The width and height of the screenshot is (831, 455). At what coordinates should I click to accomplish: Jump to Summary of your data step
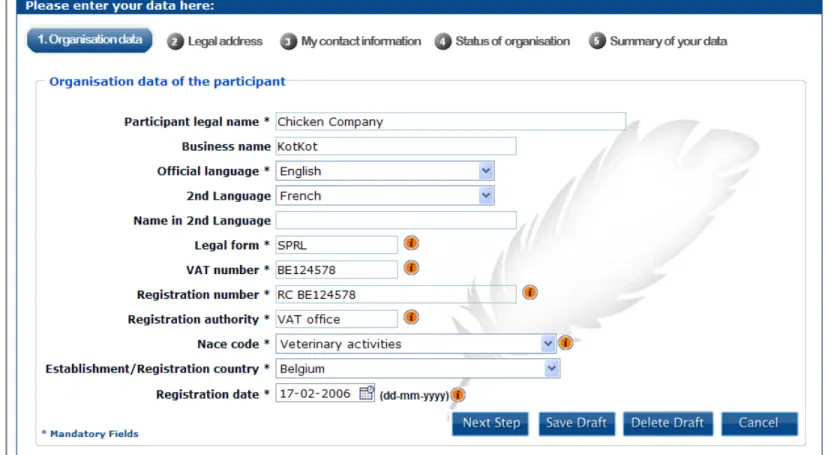(x=658, y=41)
